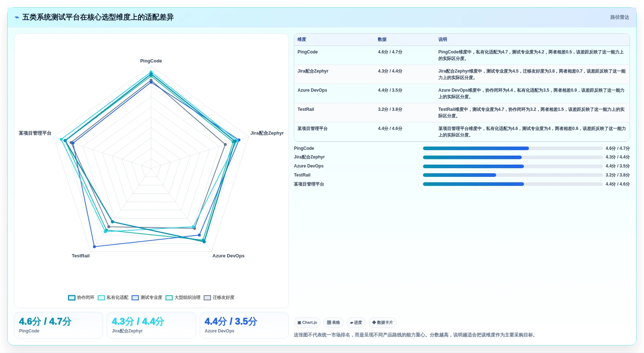644x353 pixels.
Task: Toggle the 测试专业度 legend series
Action: 147,297
